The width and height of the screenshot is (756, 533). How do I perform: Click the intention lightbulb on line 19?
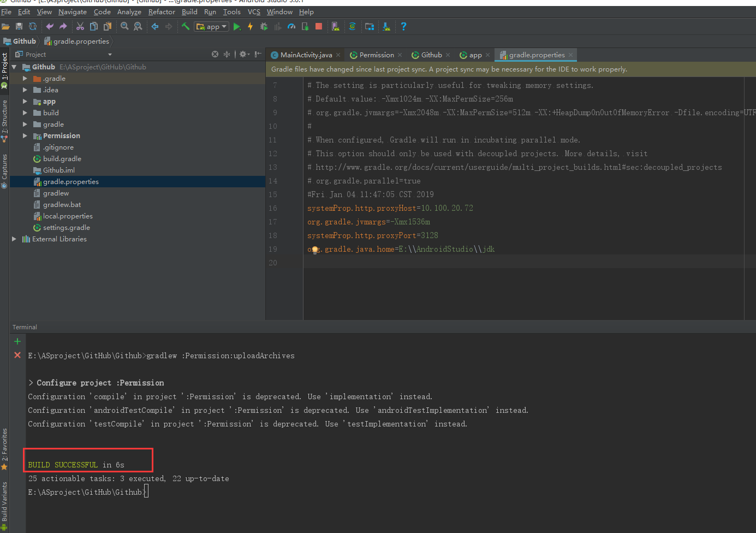tap(314, 250)
